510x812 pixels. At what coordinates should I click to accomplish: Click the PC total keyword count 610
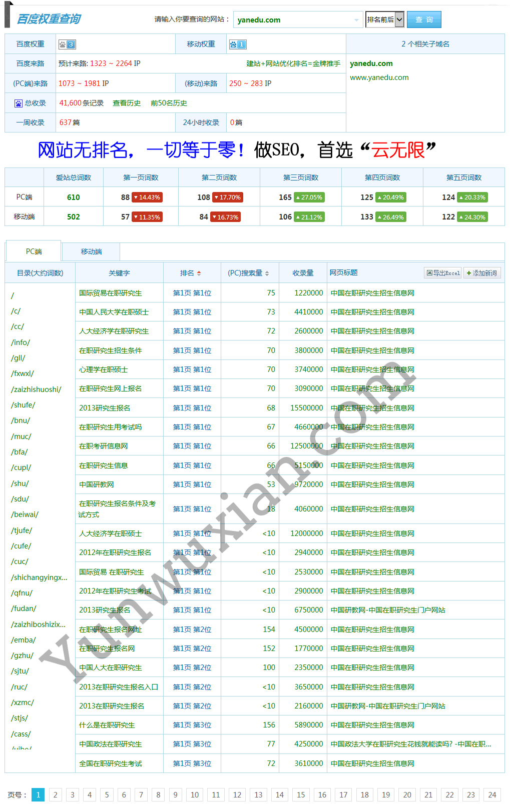74,197
